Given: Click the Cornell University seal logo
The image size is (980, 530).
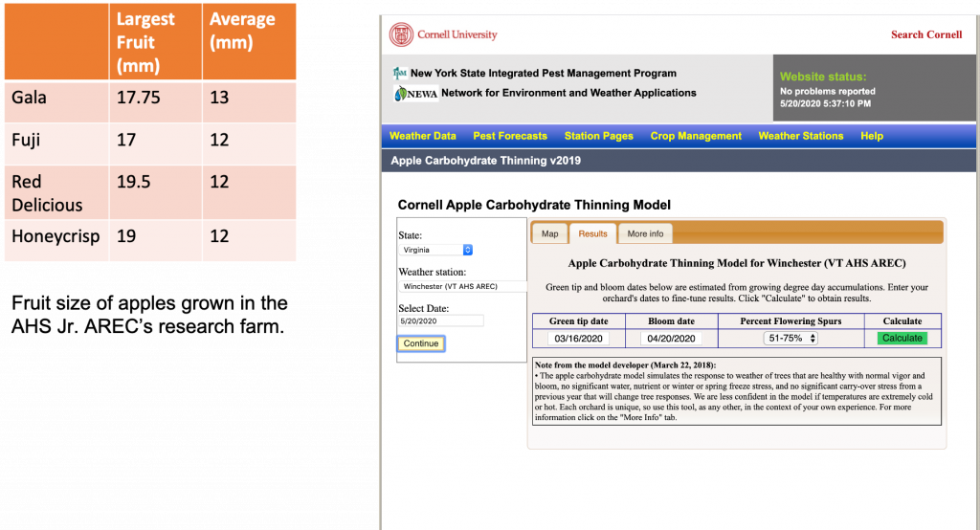Looking at the screenshot, I should [401, 35].
